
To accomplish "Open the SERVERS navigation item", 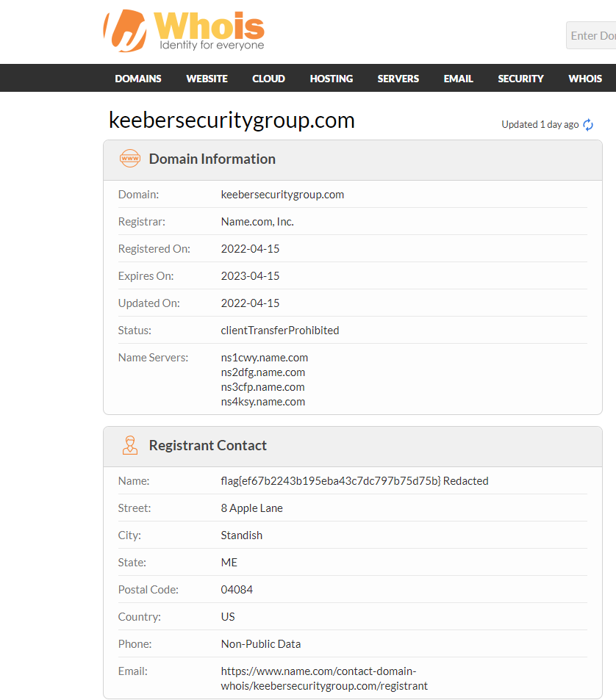I will [398, 79].
